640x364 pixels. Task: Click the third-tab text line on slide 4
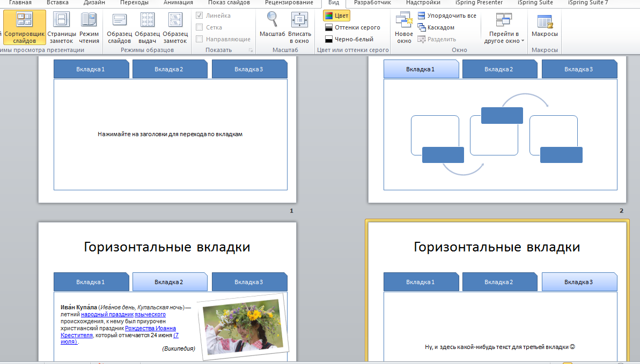500,347
